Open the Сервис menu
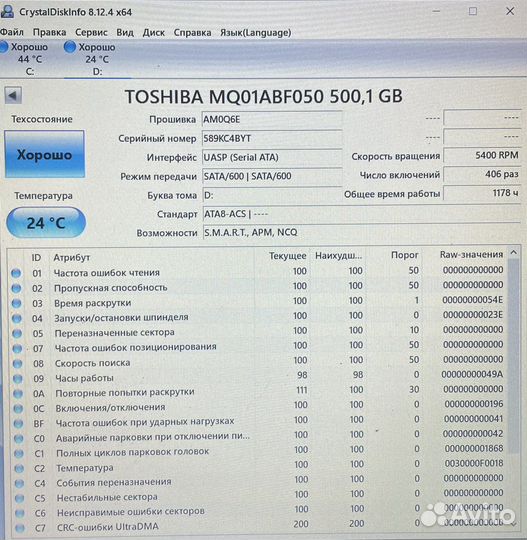 coord(91,33)
